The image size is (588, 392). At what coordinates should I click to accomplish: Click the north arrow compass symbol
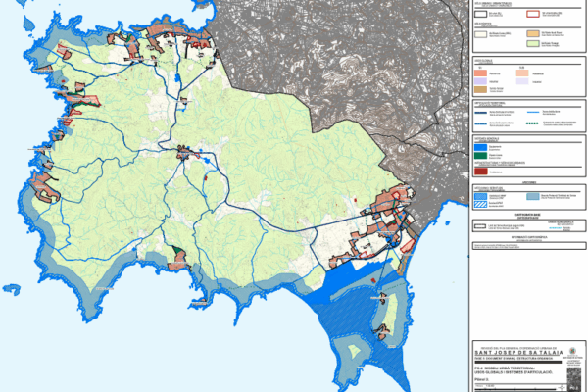click(562, 387)
